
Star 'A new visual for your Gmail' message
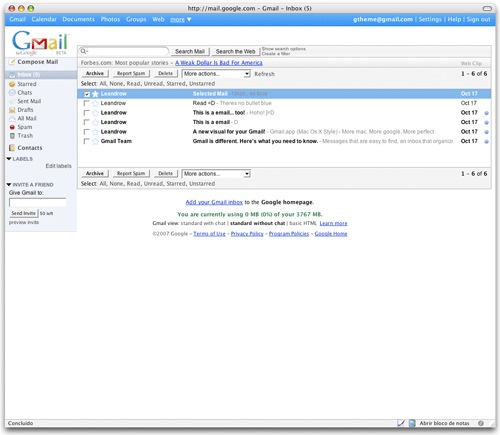pyautogui.click(x=95, y=132)
